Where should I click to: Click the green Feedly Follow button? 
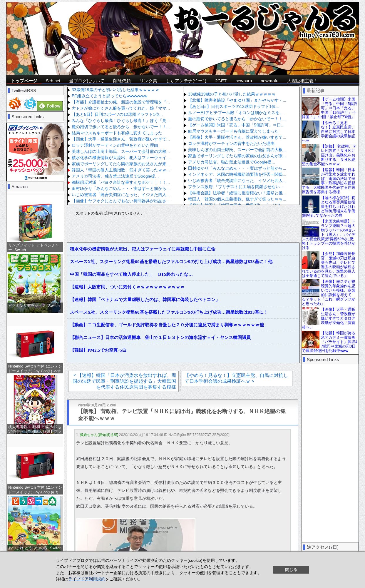[x=50, y=106]
